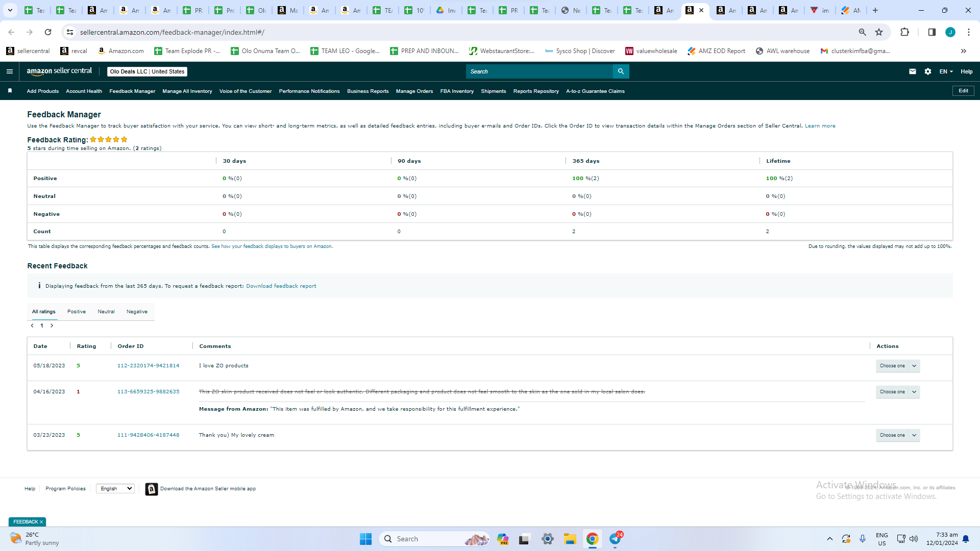
Task: Open the mail messages icon
Action: (913, 71)
